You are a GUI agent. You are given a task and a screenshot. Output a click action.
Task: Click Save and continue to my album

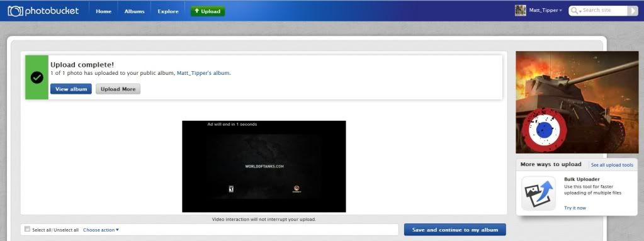(455, 230)
